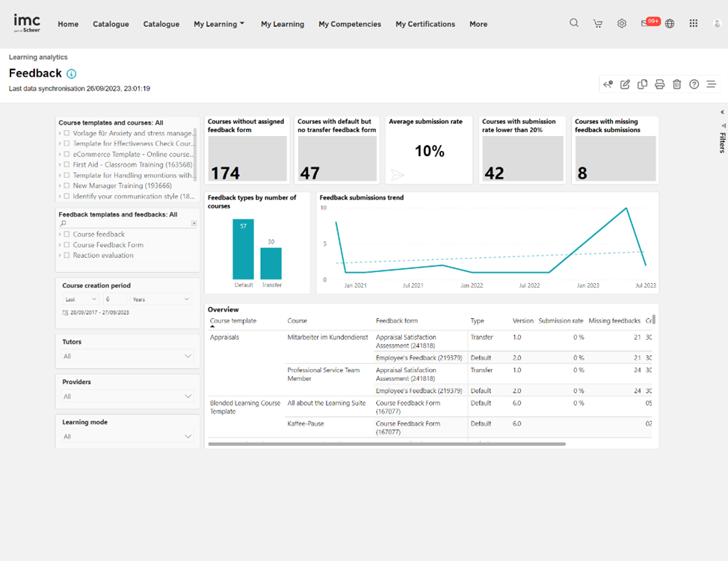This screenshot has width=728, height=561.
Task: Open the More menu in navigation bar
Action: [478, 24]
